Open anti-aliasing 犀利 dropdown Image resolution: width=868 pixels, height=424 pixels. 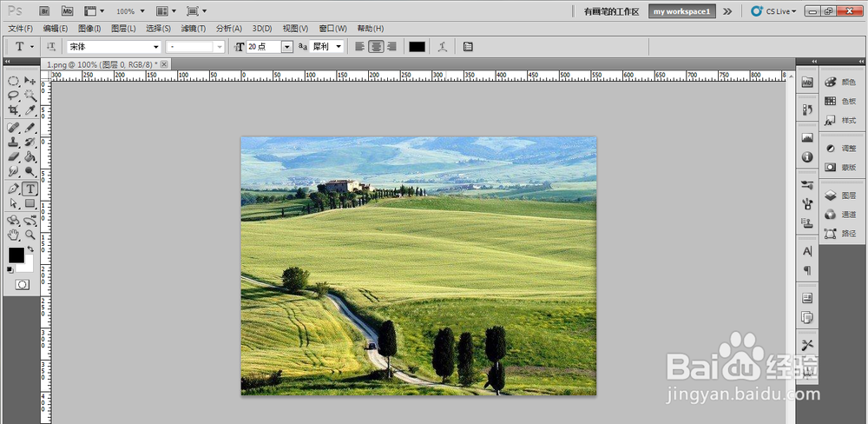(x=339, y=47)
